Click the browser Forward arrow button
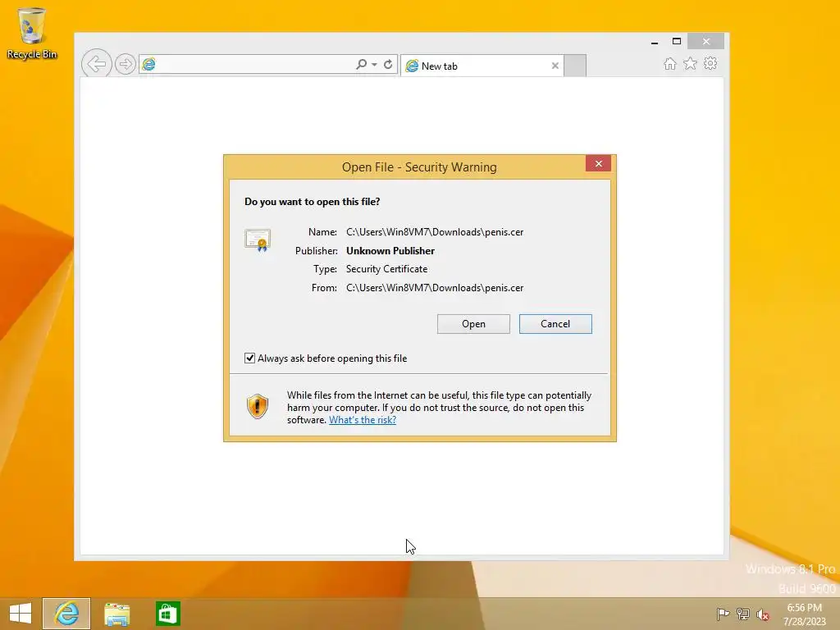 point(126,64)
